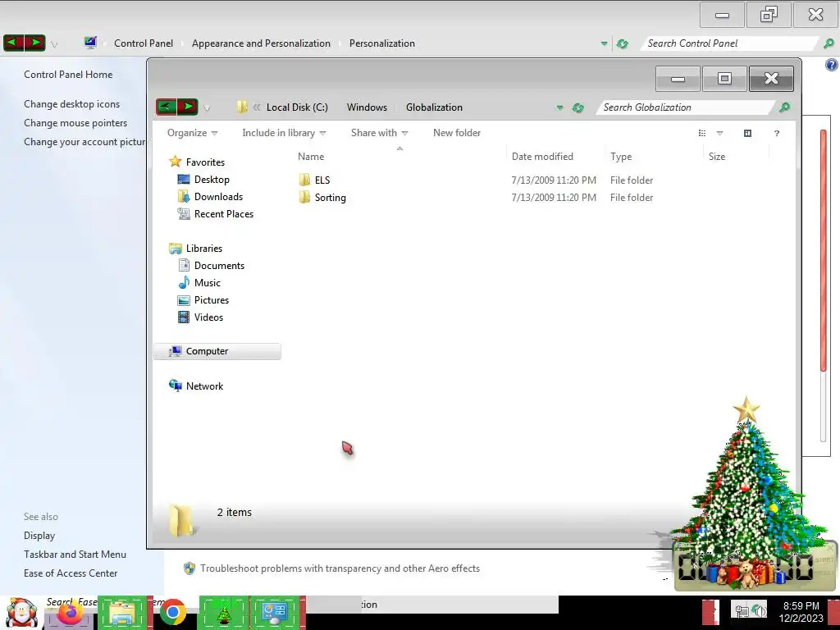Select Computer in navigation pane
Viewport: 840px width, 630px height.
217,351
